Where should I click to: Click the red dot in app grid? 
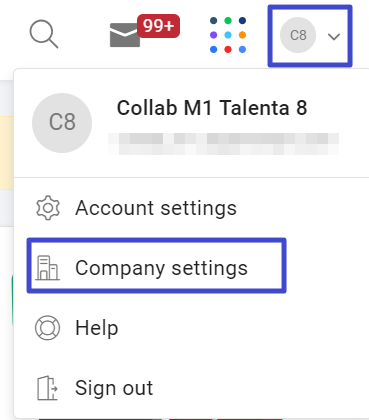coord(228,49)
